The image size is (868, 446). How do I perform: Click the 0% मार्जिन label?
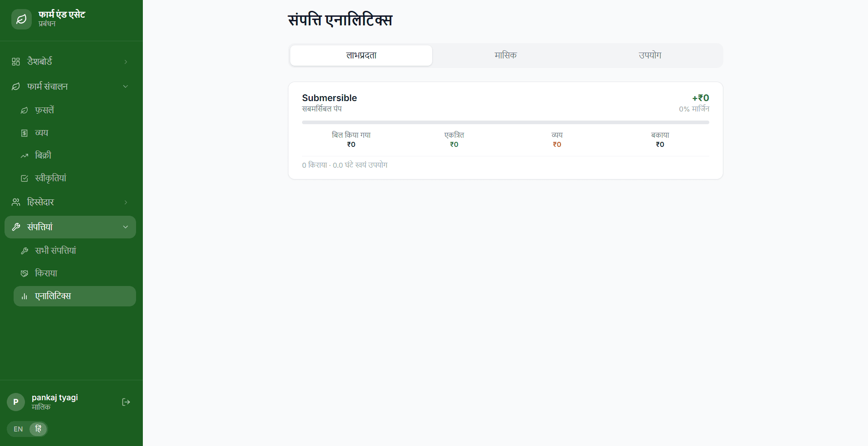694,109
